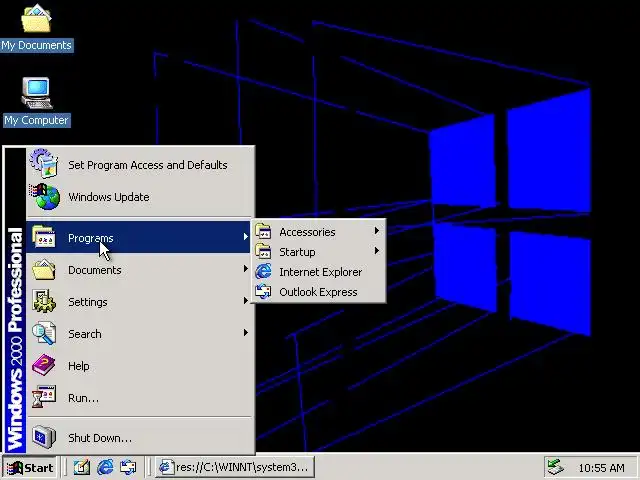640x480 pixels.
Task: Click the Set Program Access and Defaults icon
Action: tap(44, 164)
